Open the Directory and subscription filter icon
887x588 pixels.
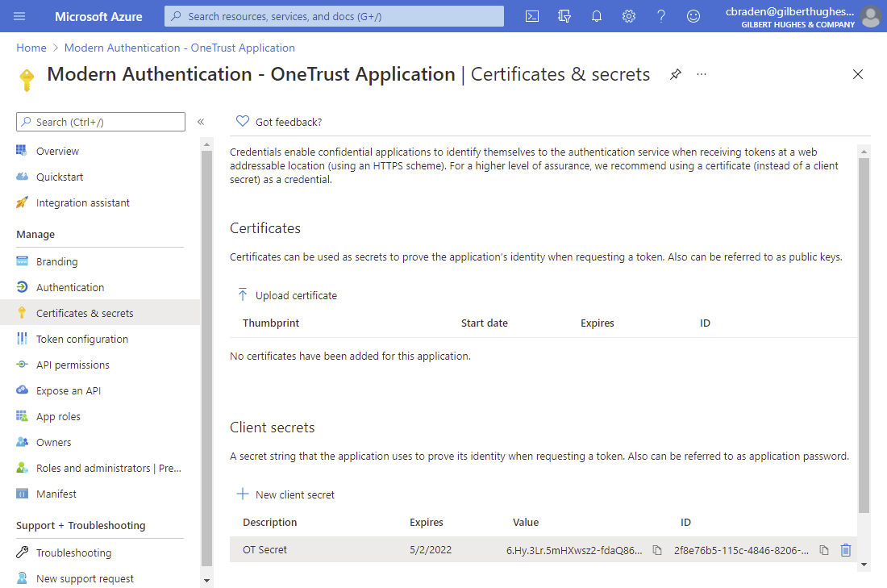[564, 16]
